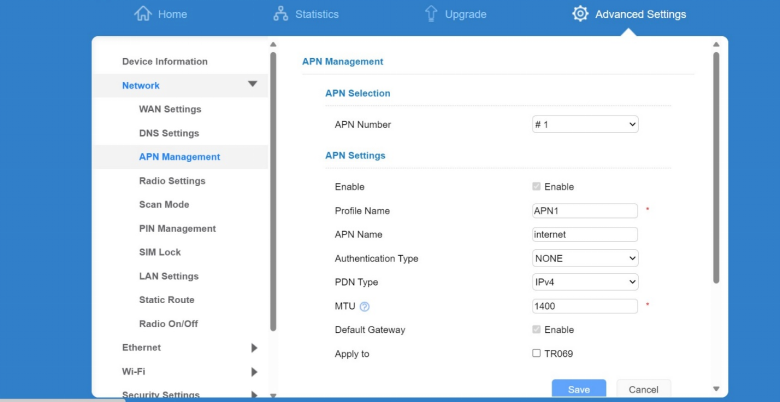
Task: Click the Advanced Settings gear icon
Action: [x=580, y=14]
